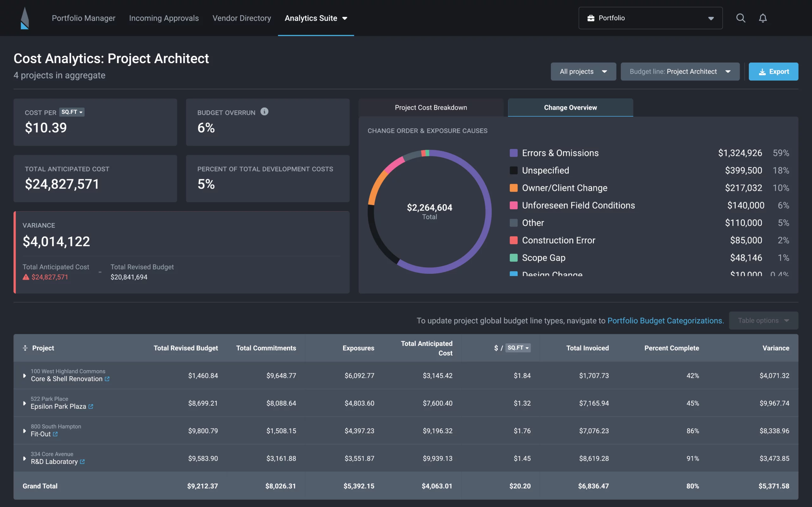Click the sailboat app logo

(24, 18)
